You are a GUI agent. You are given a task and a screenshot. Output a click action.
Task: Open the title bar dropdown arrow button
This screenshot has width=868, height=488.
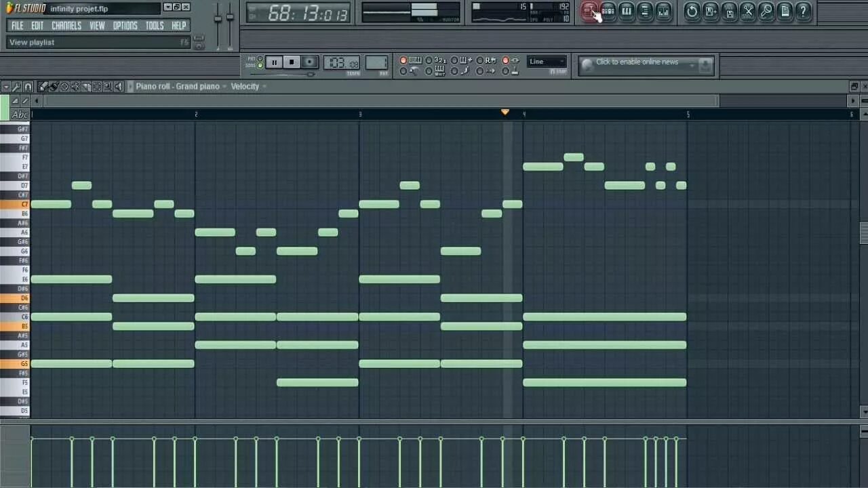point(167,7)
